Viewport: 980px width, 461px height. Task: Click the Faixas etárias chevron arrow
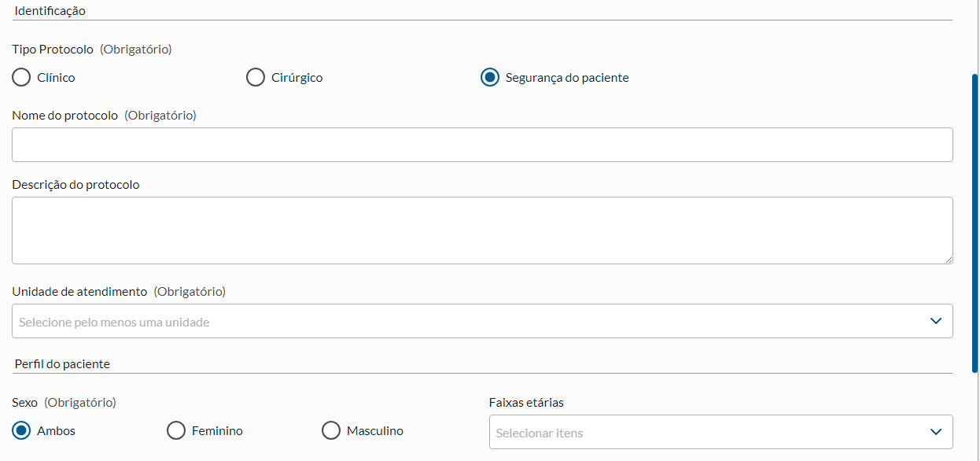point(936,432)
